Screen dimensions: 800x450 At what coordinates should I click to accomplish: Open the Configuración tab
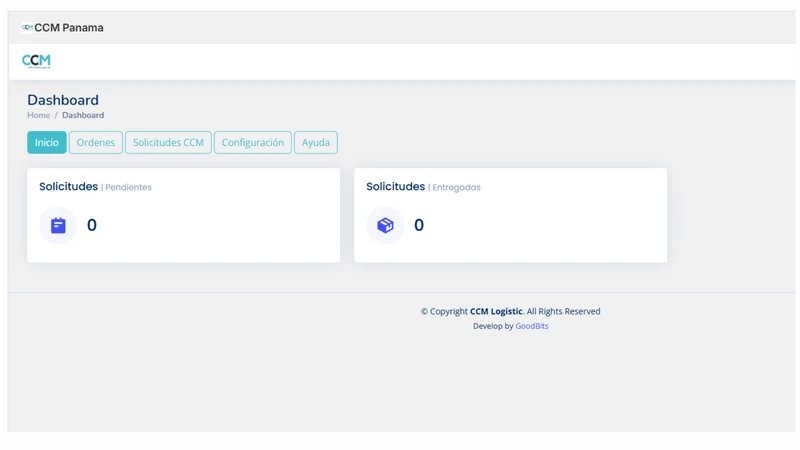253,142
